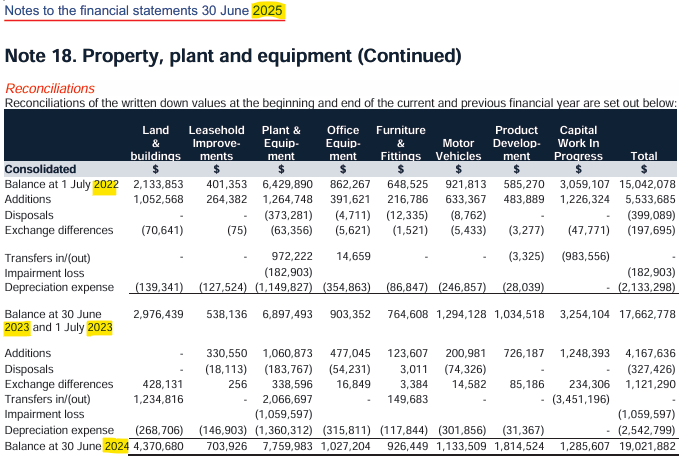The height and width of the screenshot is (462, 686).
Task: Click the highlighted 2022 in the opening balance row
Action: tap(105, 184)
